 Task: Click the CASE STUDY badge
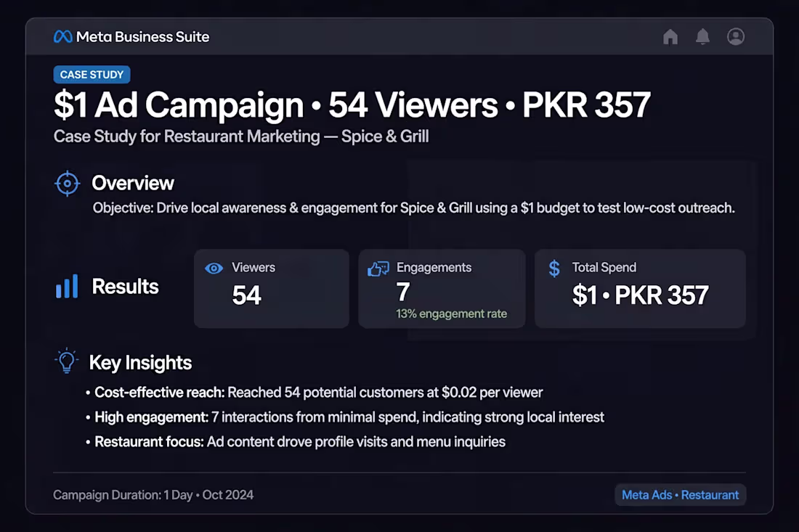92,75
